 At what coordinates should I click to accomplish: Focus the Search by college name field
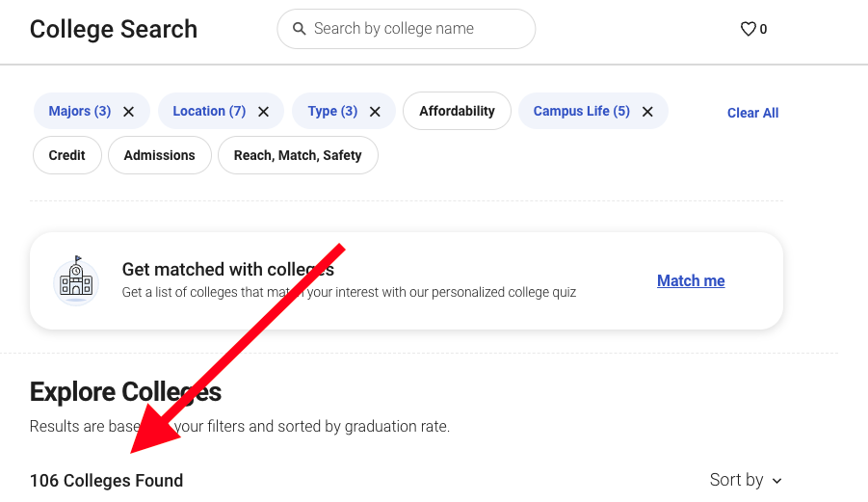(416, 29)
